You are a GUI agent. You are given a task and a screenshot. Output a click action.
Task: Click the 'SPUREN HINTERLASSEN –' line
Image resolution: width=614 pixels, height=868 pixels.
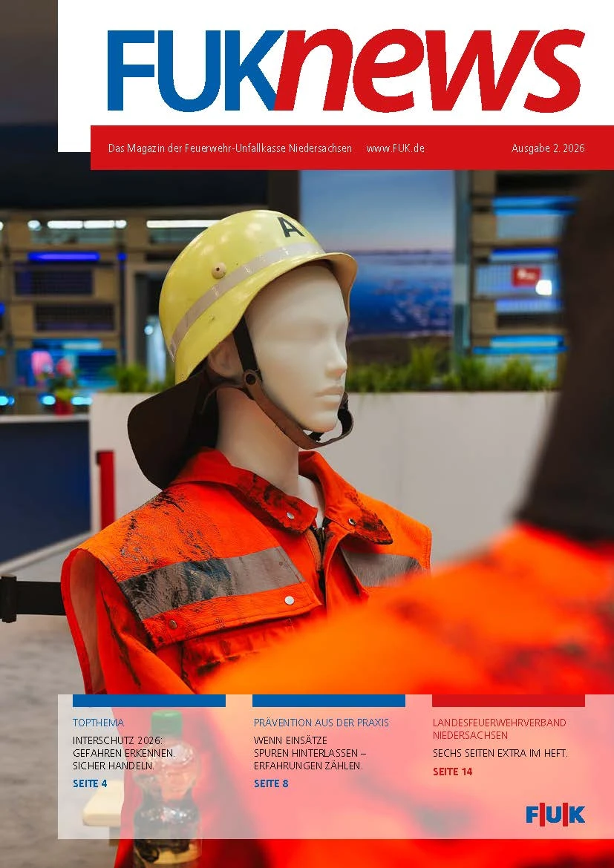coord(310,754)
